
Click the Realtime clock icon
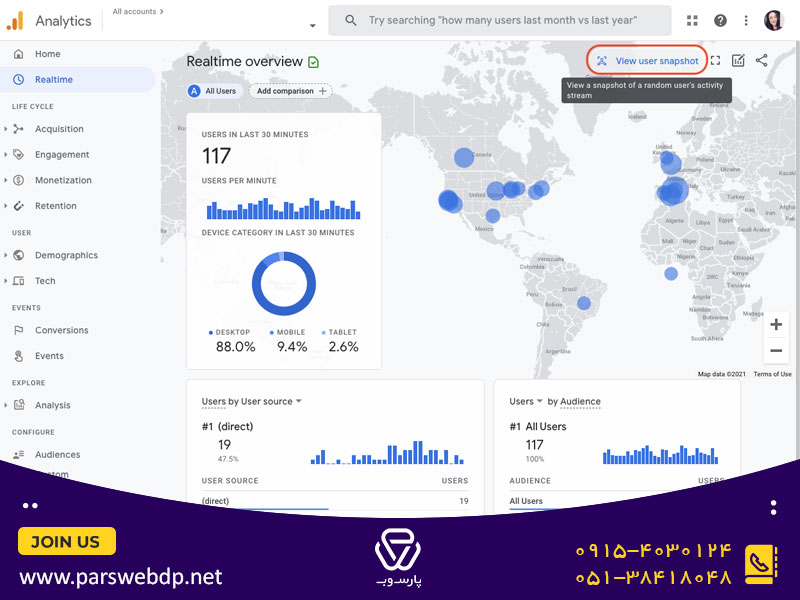click(19, 79)
